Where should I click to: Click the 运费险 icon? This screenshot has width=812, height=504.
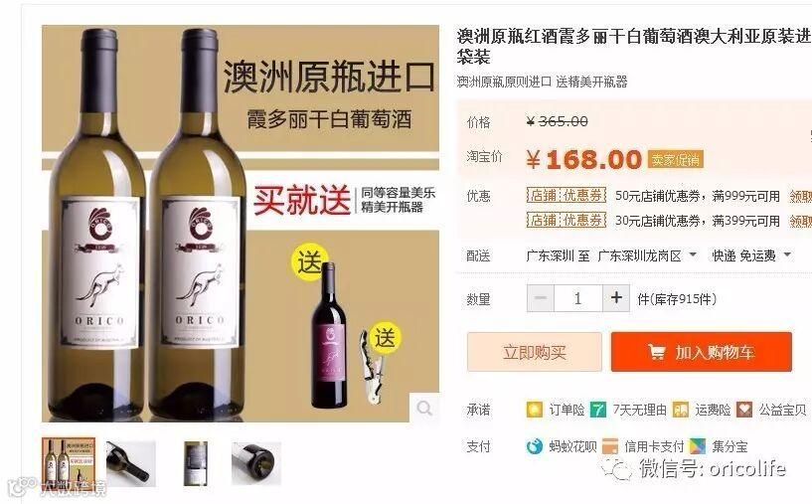(x=681, y=410)
